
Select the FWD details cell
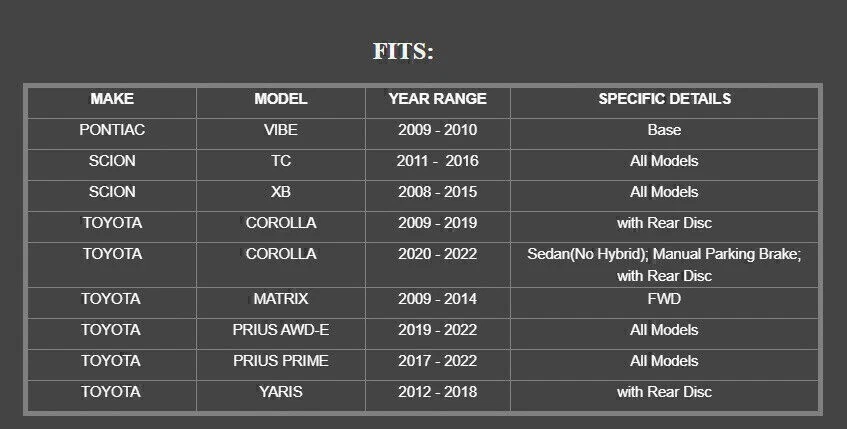(664, 299)
